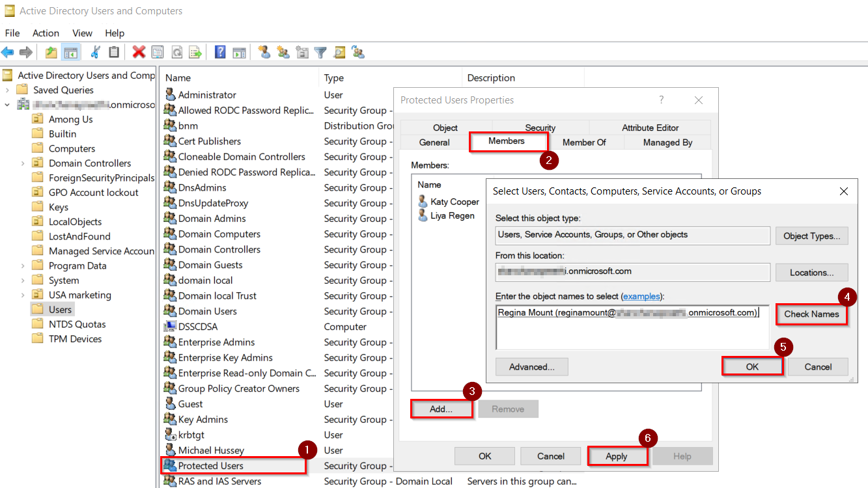This screenshot has height=488, width=868.
Task: Switch to the Attribute Editor tab
Action: 650,128
